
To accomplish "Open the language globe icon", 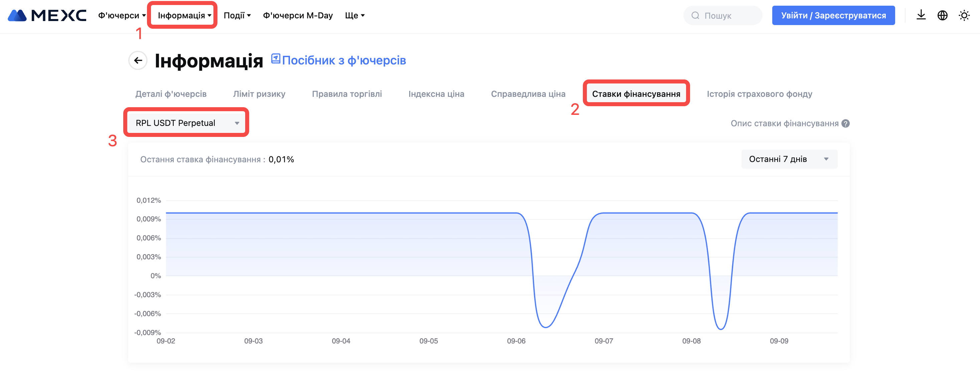I will coord(942,15).
